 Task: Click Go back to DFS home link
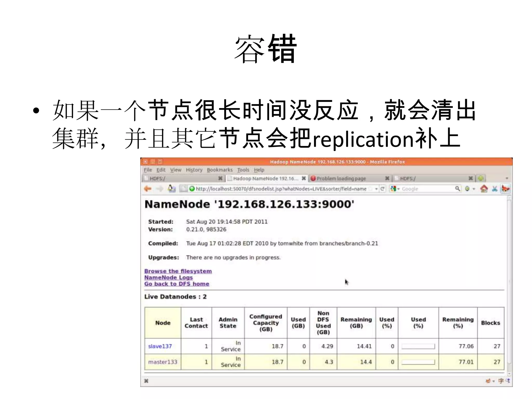click(x=177, y=284)
